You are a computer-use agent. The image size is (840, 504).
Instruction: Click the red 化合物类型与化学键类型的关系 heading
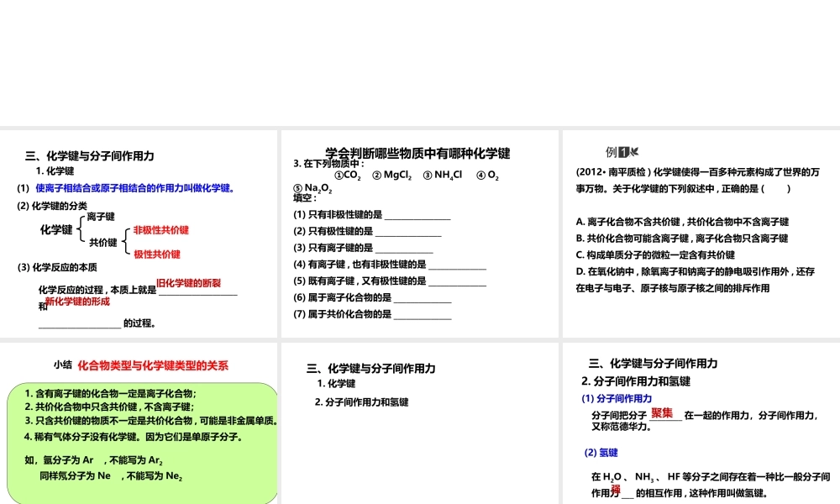pyautogui.click(x=155, y=366)
